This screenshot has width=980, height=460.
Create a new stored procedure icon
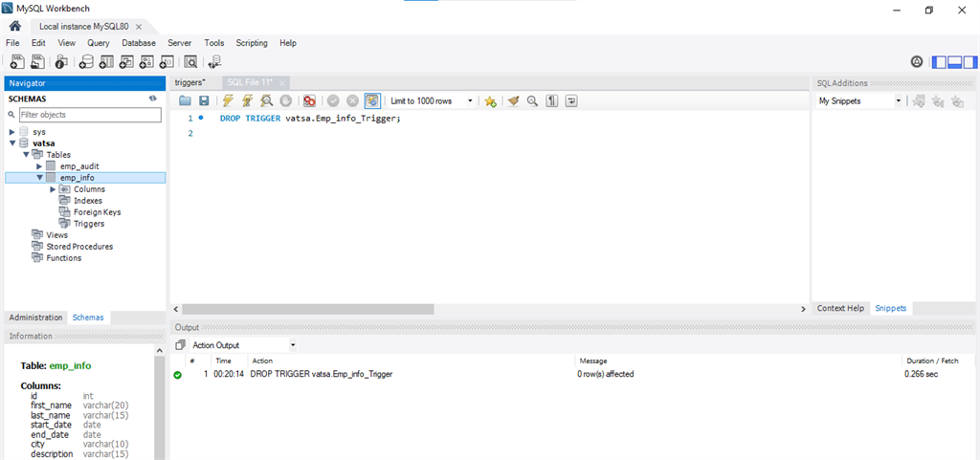coord(146,62)
